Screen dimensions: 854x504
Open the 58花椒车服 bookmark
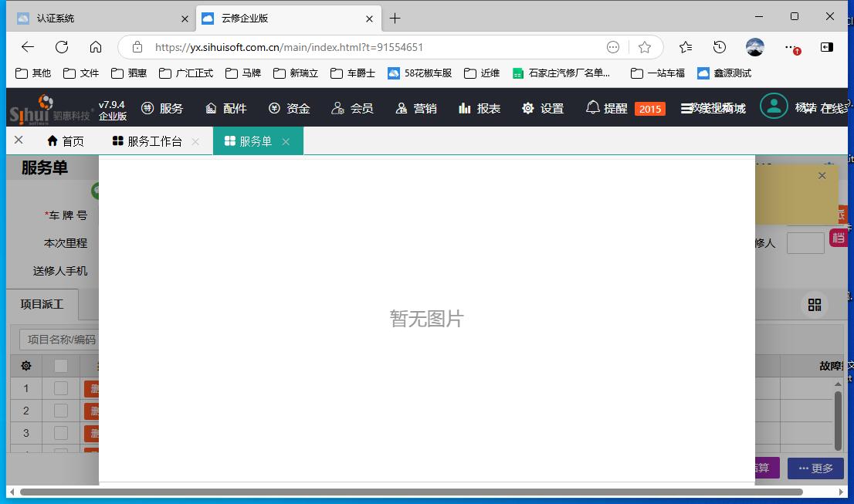(419, 73)
